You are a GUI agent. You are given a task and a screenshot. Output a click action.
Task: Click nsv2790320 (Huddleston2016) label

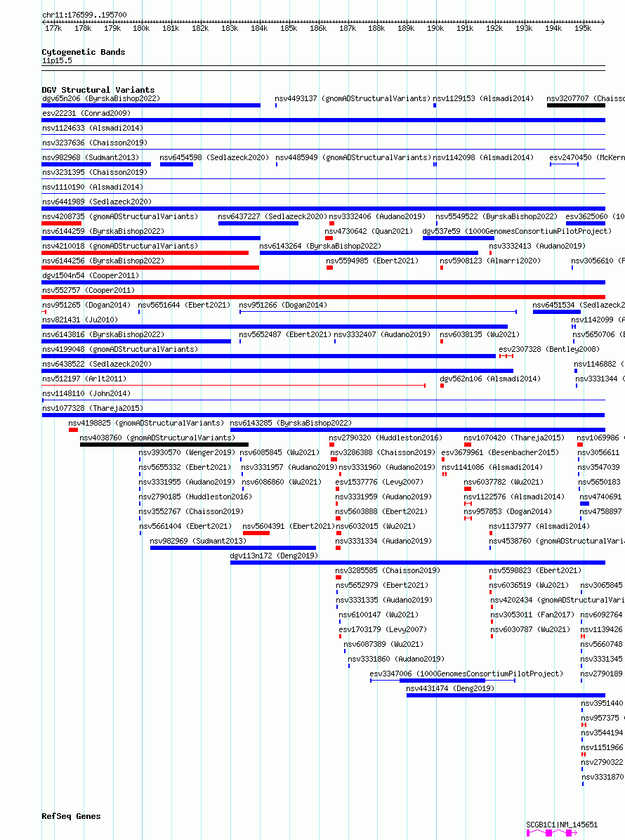386,437
